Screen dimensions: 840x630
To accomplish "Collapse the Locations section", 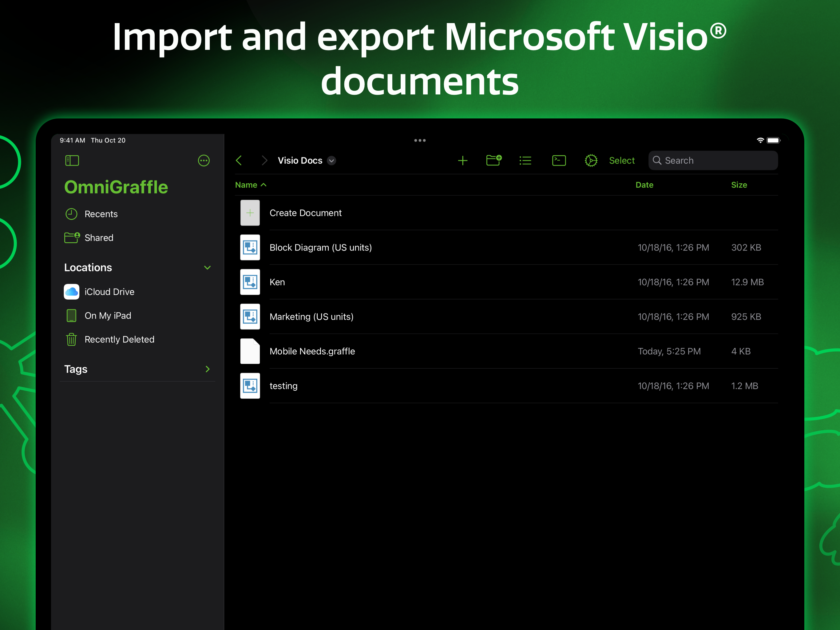I will tap(207, 268).
